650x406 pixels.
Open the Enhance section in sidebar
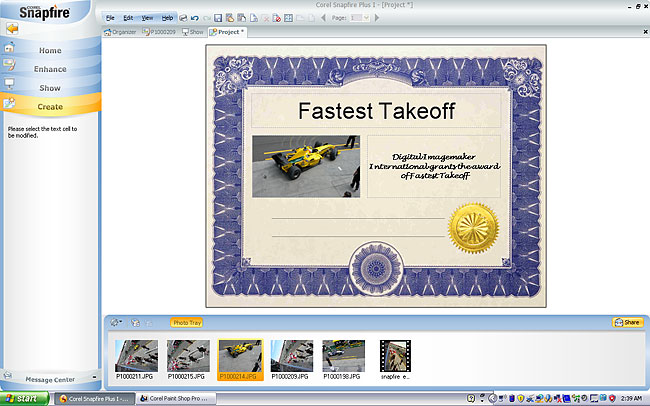pos(50,69)
